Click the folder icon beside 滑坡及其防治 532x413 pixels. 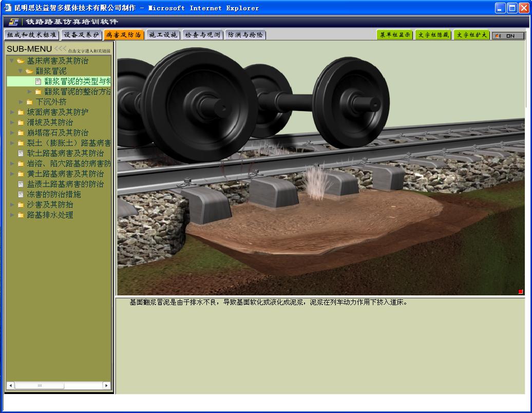[x=21, y=122]
